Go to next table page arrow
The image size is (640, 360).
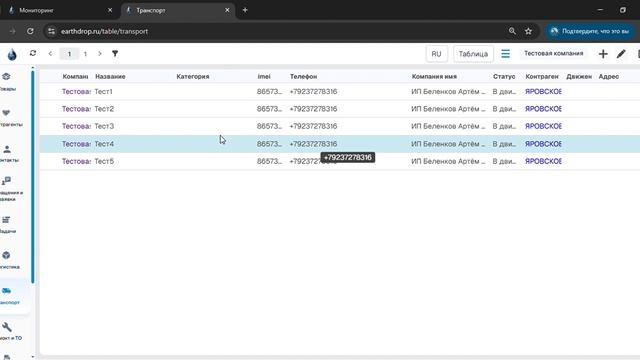pos(100,53)
